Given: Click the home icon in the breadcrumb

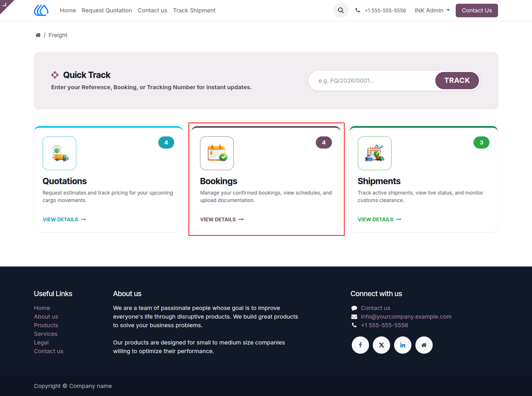Looking at the screenshot, I should [38, 35].
